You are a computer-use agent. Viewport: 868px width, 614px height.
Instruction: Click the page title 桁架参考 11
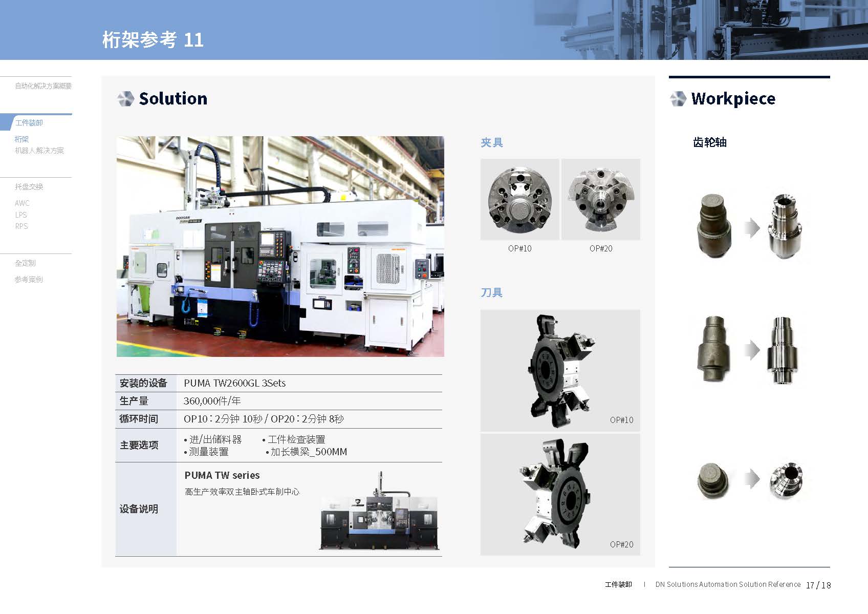[x=153, y=39]
